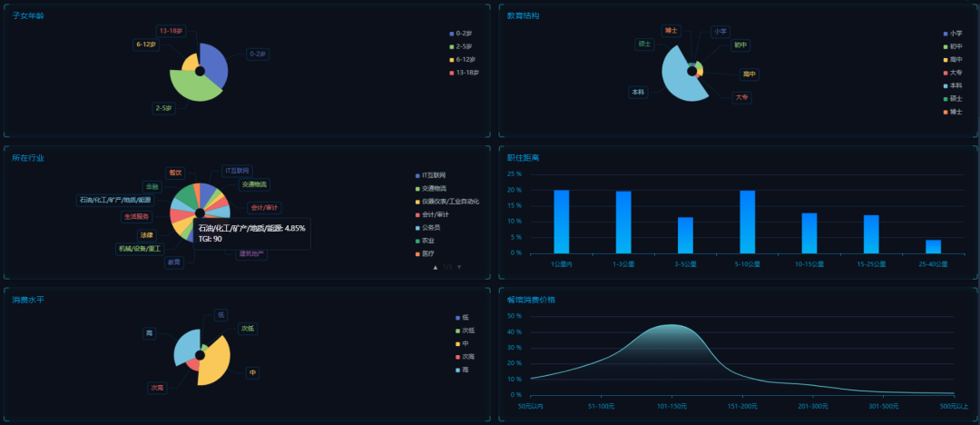Screen dimensions: 980x425
Task: Click the 6-12岁 label on age pie
Action: 145,44
